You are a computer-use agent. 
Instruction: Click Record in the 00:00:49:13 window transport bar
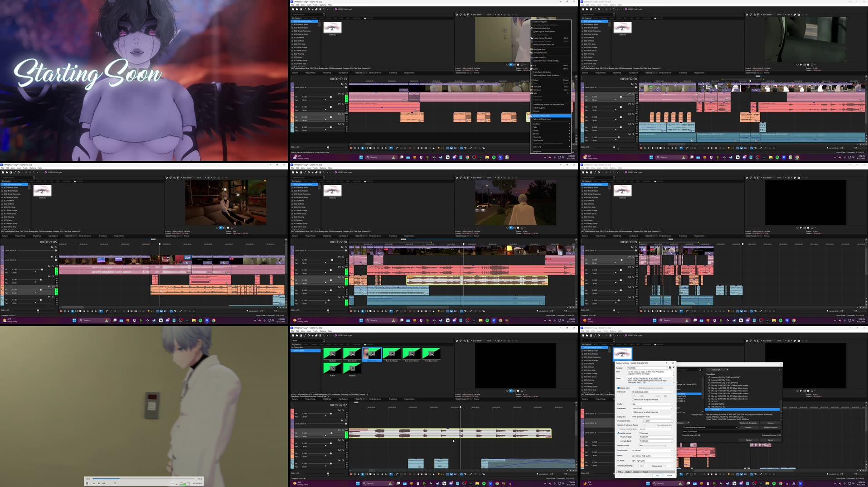tap(351, 148)
